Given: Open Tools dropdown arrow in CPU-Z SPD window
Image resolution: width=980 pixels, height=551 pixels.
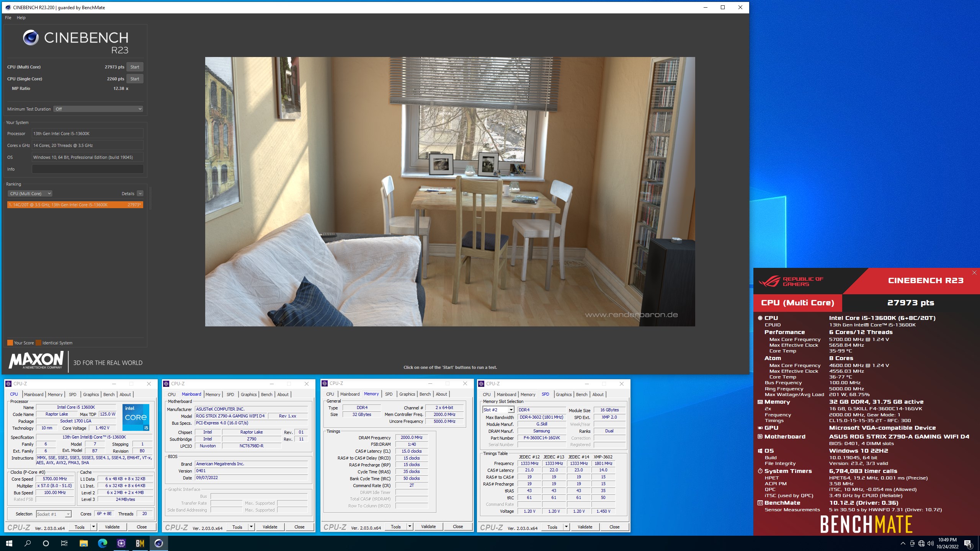Looking at the screenshot, I should (566, 527).
